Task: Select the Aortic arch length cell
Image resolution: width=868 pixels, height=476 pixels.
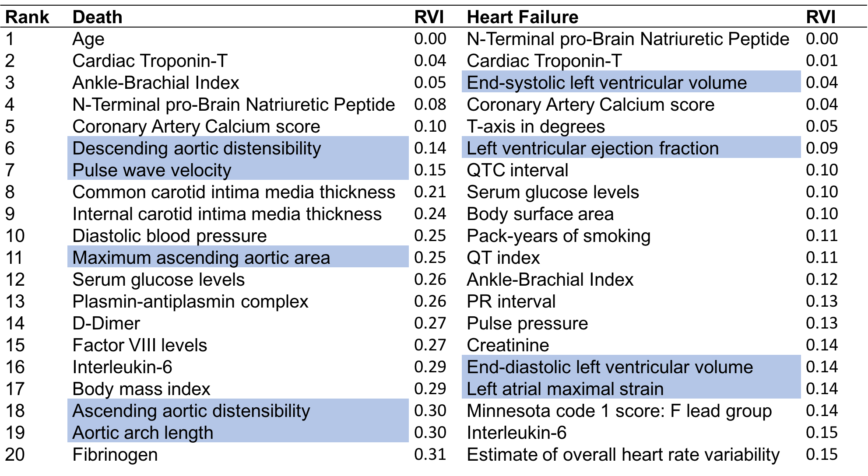Action: coord(143,433)
